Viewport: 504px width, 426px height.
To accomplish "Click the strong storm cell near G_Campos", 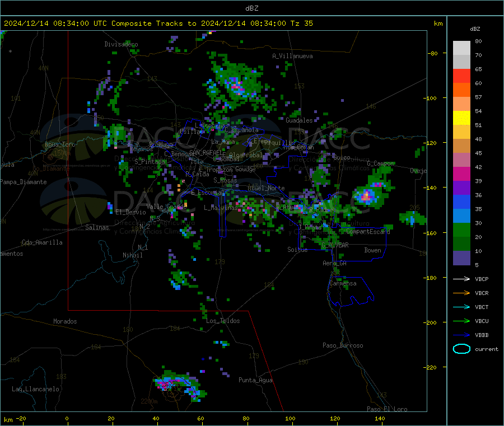I will [x=367, y=196].
